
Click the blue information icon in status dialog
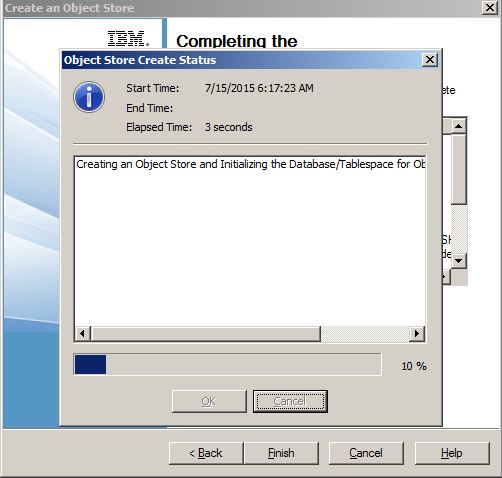[x=89, y=97]
